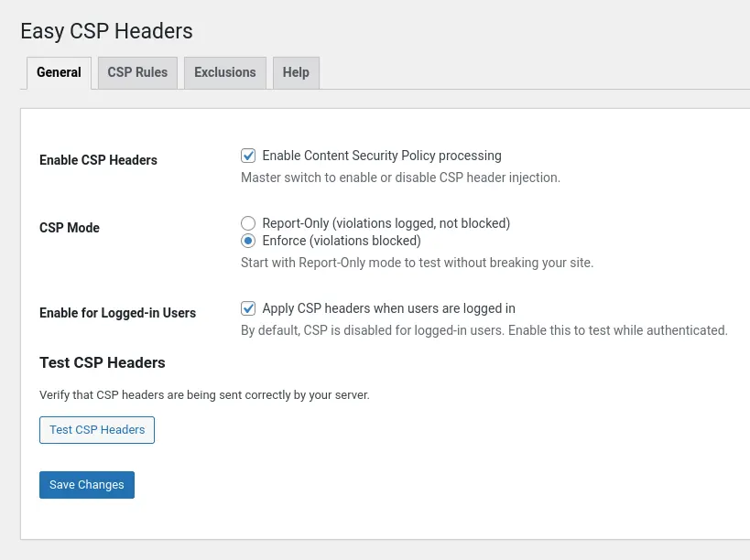Select the Report-Only radio button
Viewport: 750px width, 560px height.
tap(248, 223)
